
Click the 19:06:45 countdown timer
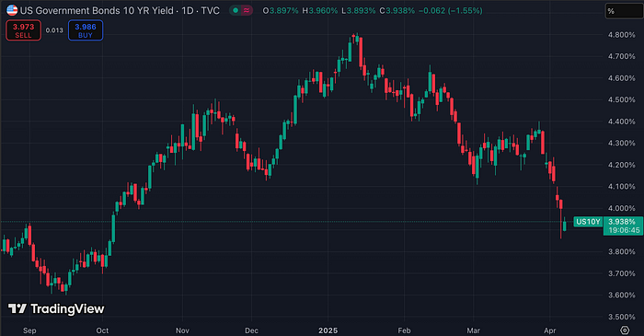[625, 230]
